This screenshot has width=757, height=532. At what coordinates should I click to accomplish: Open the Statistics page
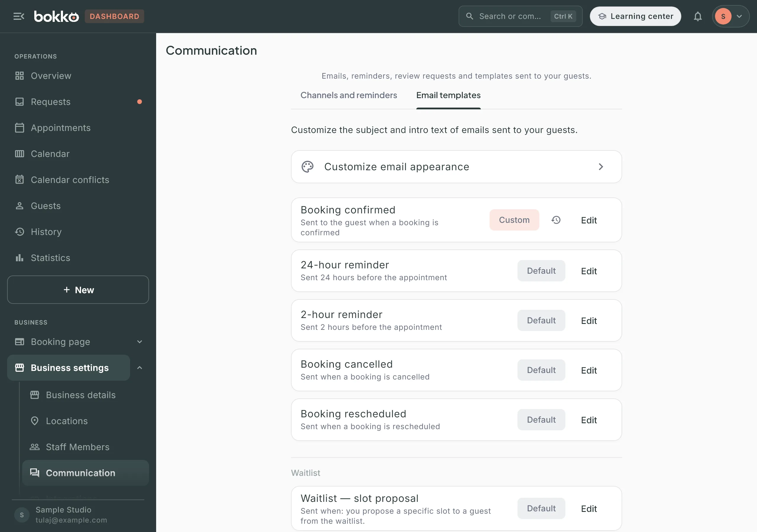pos(78,258)
